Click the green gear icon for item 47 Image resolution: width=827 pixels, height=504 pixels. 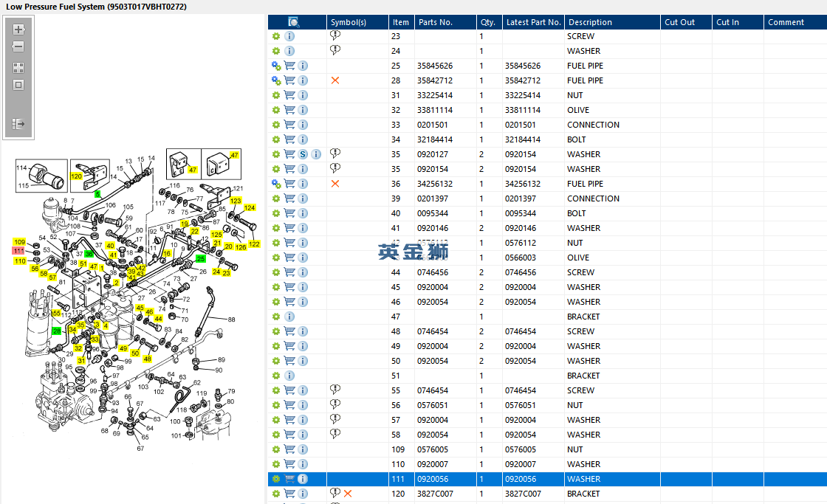(276, 317)
